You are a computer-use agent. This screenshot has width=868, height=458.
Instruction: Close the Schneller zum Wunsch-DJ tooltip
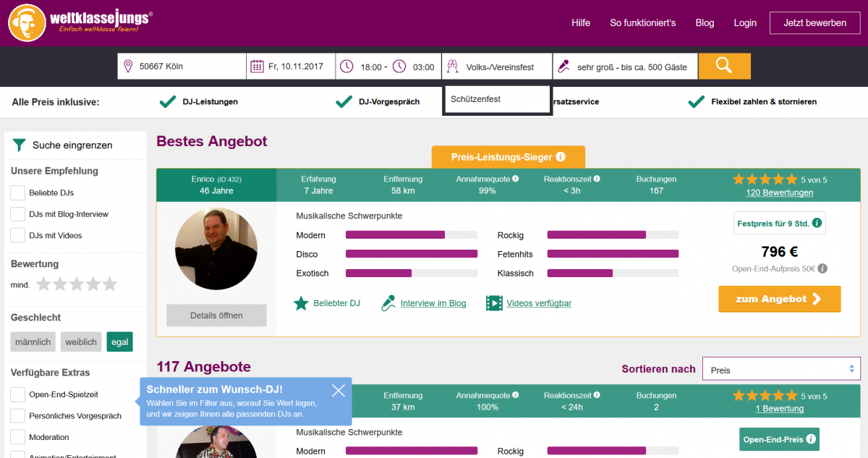point(339,391)
